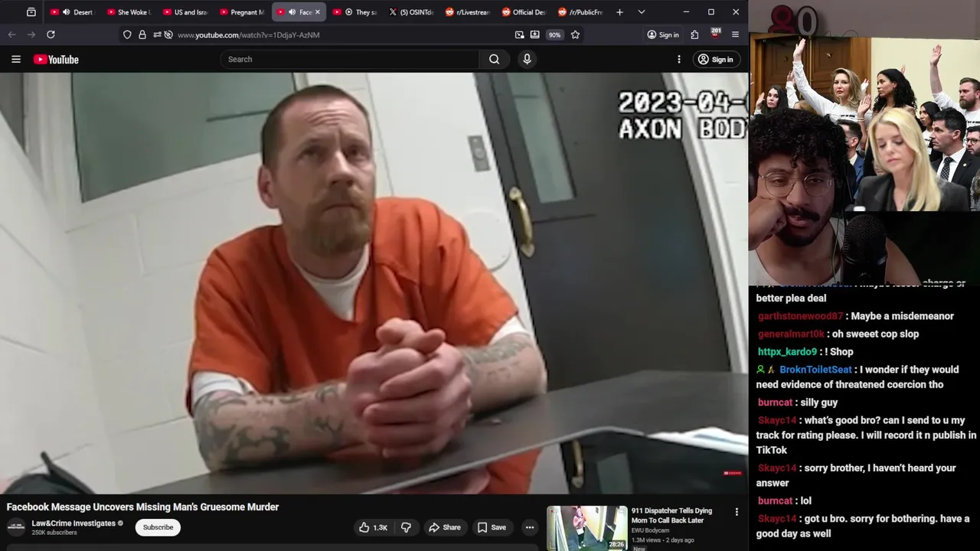Open Firefox application hamburger menu

(x=735, y=34)
